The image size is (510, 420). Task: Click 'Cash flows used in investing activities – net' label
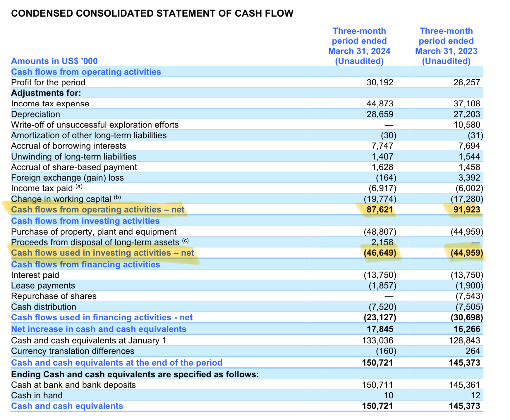[103, 253]
